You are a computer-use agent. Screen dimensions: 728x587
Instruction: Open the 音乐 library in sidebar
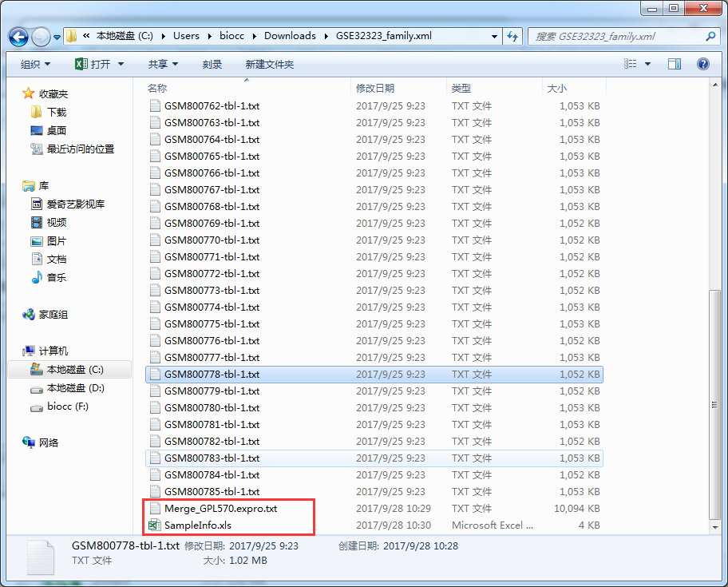(x=37, y=278)
